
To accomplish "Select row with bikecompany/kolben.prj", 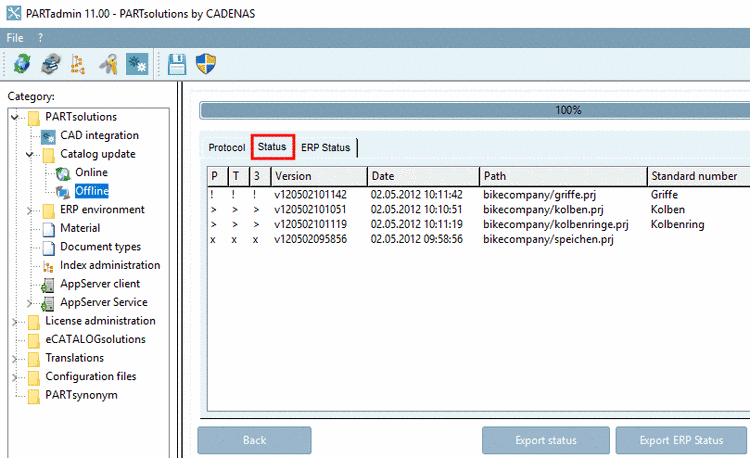I will (x=479, y=209).
